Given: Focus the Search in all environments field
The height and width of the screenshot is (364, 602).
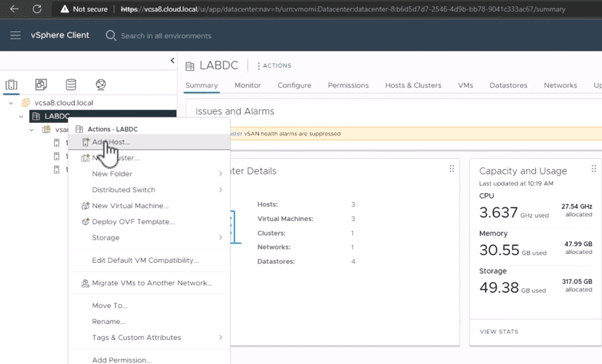Looking at the screenshot, I should [x=166, y=36].
